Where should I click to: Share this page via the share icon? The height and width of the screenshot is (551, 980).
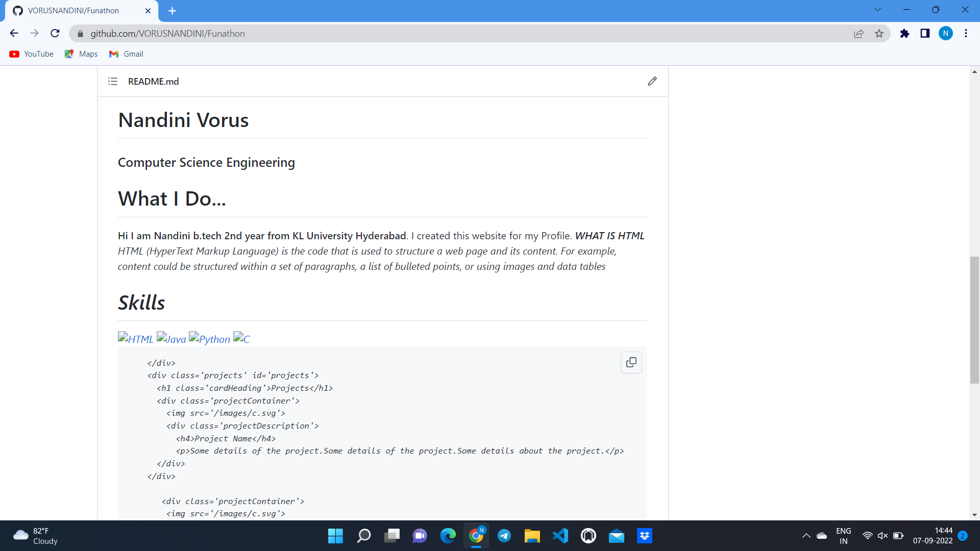pos(859,34)
